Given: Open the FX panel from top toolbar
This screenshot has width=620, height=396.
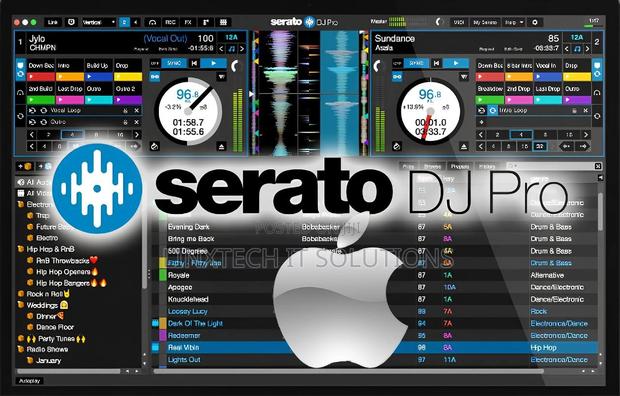Looking at the screenshot, I should [x=188, y=22].
